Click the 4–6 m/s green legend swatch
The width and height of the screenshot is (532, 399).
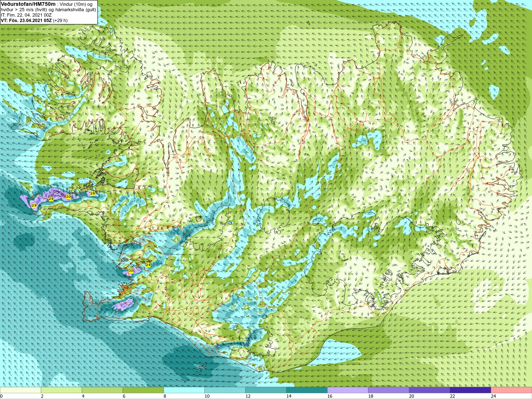[102, 390]
